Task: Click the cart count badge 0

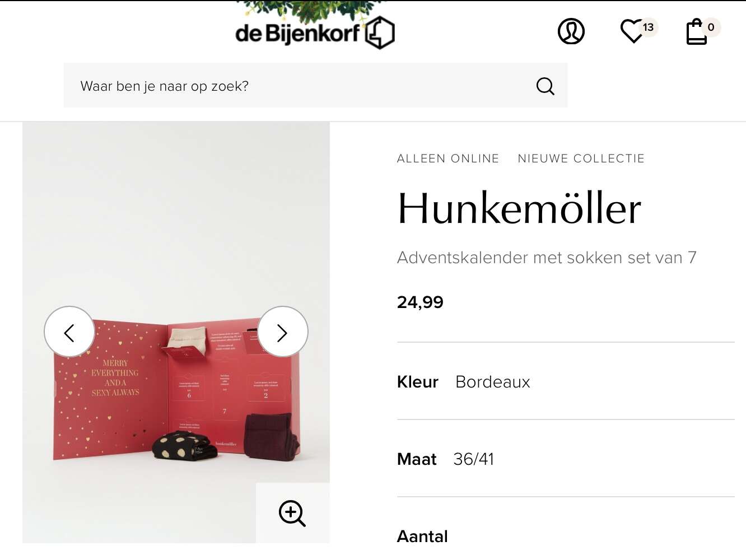Action: click(x=711, y=27)
